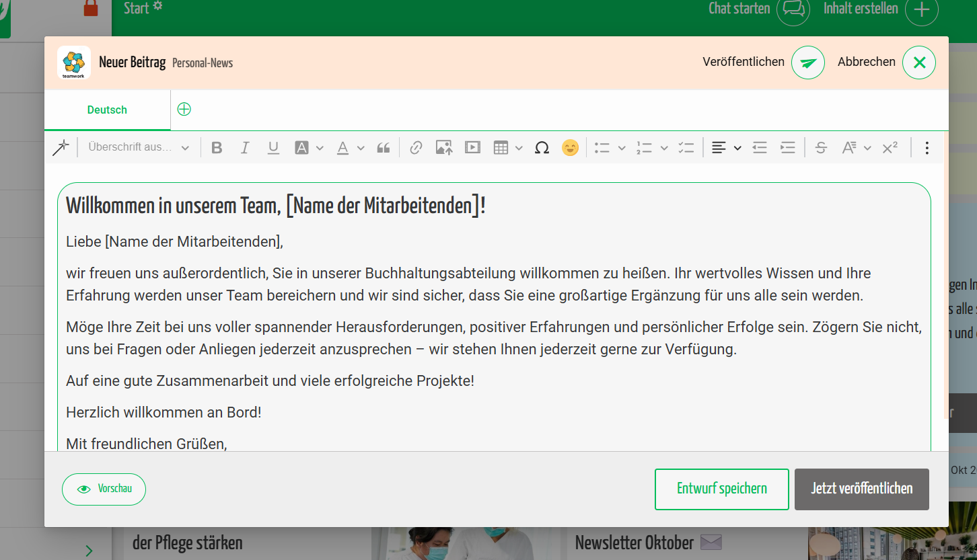
Task: Apply superscript formatting
Action: pos(890,148)
